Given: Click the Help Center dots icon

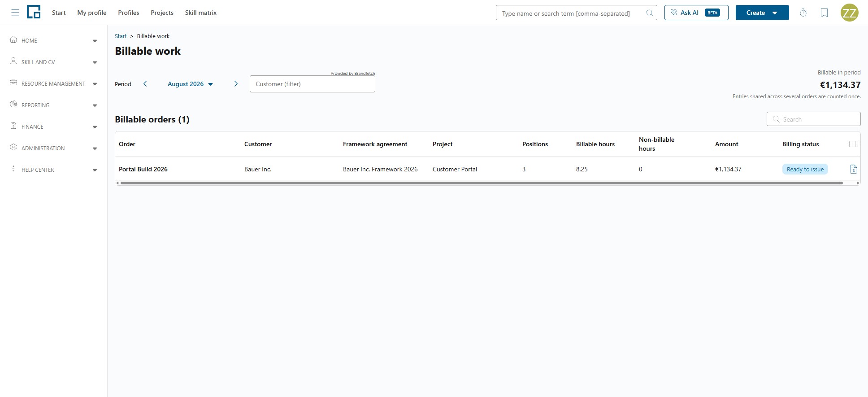Looking at the screenshot, I should 13,169.
